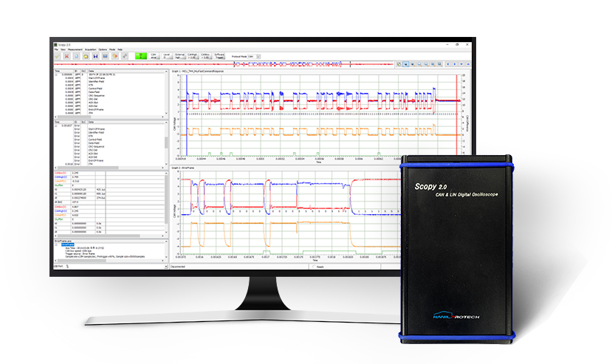Click the USB Port connector icon
This screenshot has width=615, height=364.
pos(67,267)
